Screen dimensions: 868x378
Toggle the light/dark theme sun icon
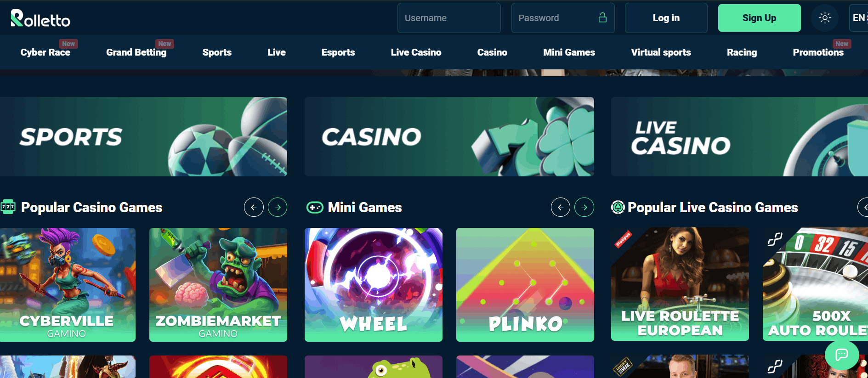(x=825, y=18)
